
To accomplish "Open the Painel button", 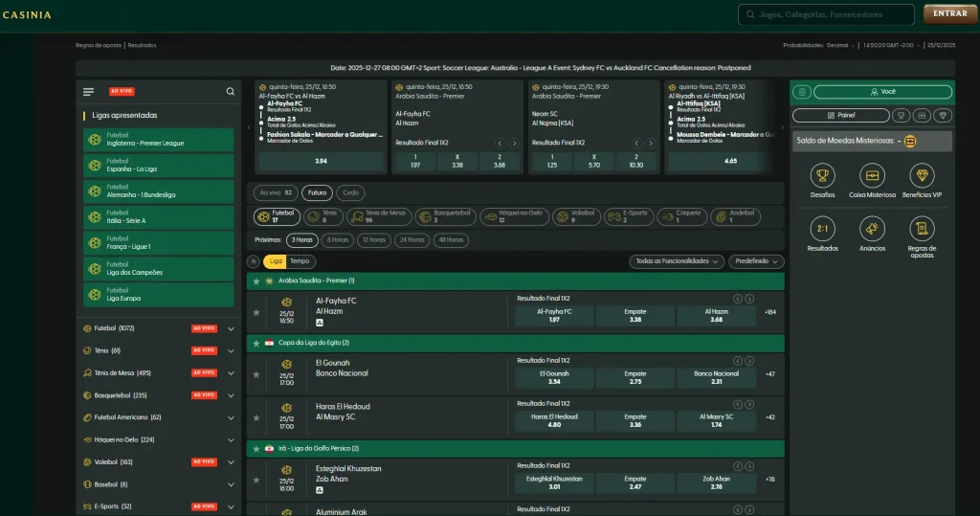I will [x=840, y=116].
